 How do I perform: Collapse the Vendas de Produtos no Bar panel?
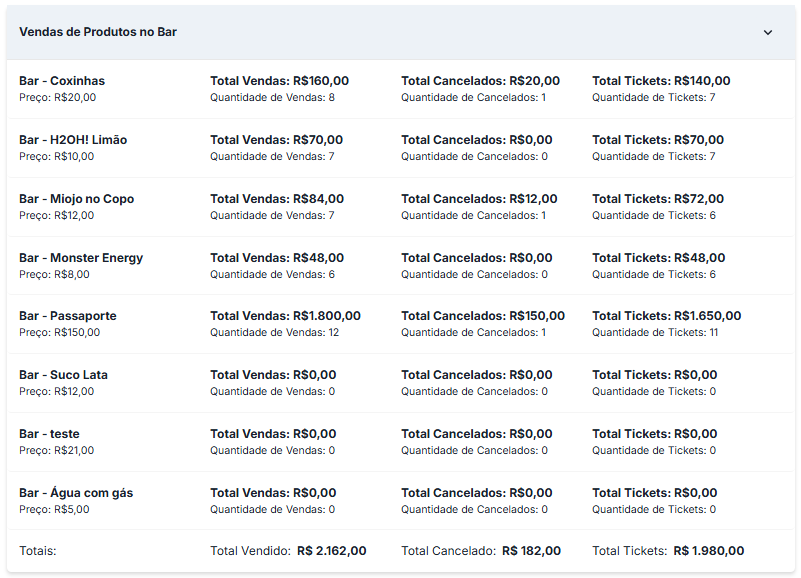(767, 32)
